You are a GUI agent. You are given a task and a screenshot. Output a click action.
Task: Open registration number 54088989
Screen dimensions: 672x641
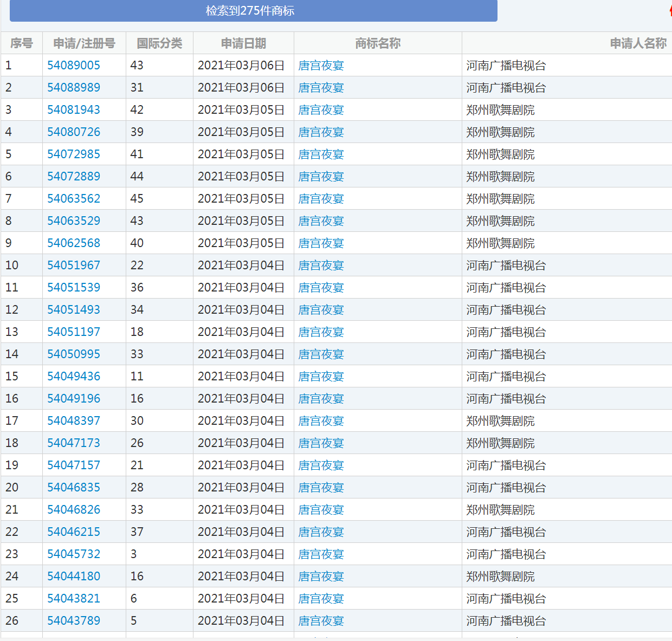point(74,88)
